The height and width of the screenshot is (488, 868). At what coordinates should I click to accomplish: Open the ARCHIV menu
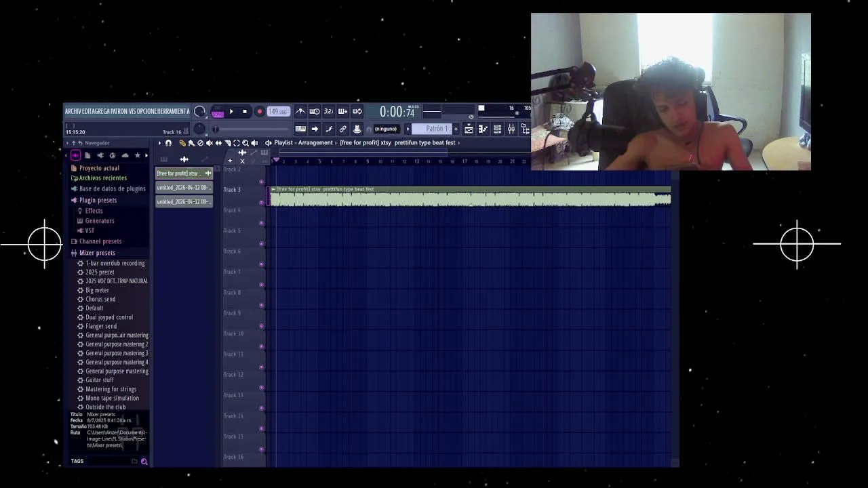pos(73,111)
